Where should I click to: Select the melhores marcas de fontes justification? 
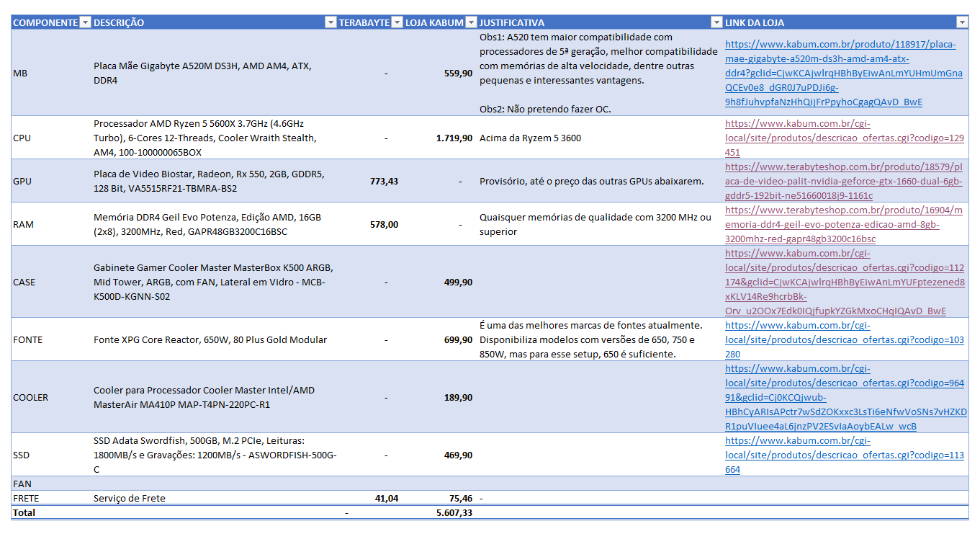pos(600,339)
